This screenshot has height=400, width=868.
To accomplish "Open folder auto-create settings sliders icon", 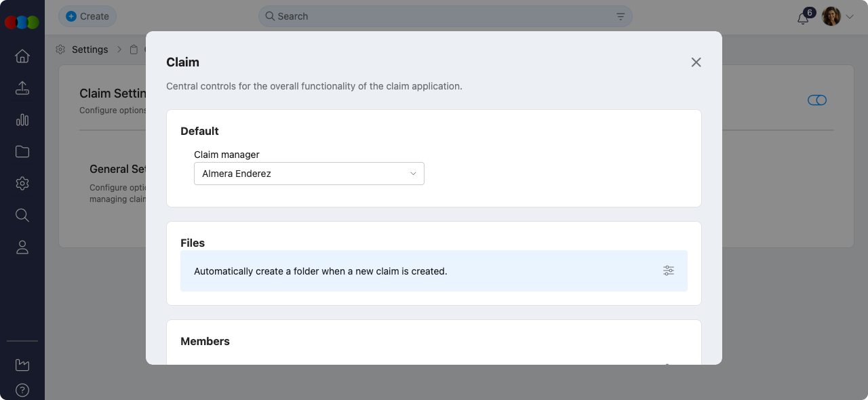I will [x=669, y=271].
